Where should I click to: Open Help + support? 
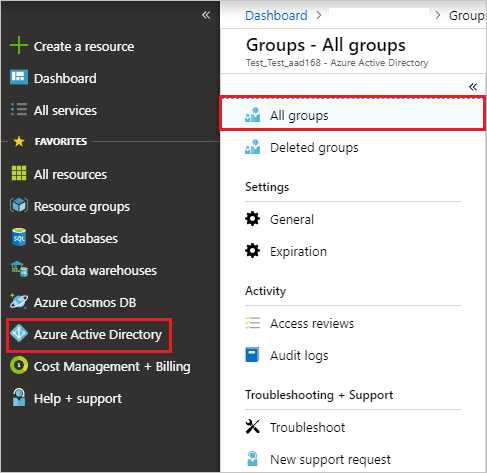tap(78, 399)
